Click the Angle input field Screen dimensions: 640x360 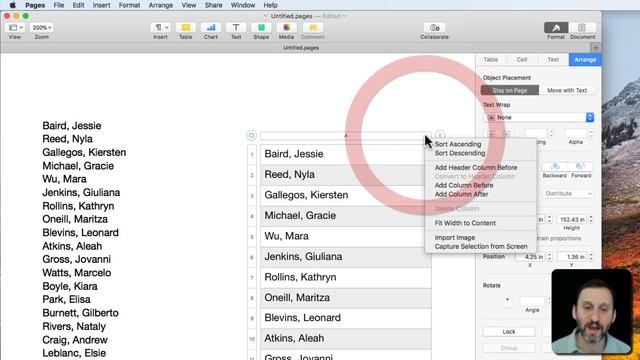[532, 301]
